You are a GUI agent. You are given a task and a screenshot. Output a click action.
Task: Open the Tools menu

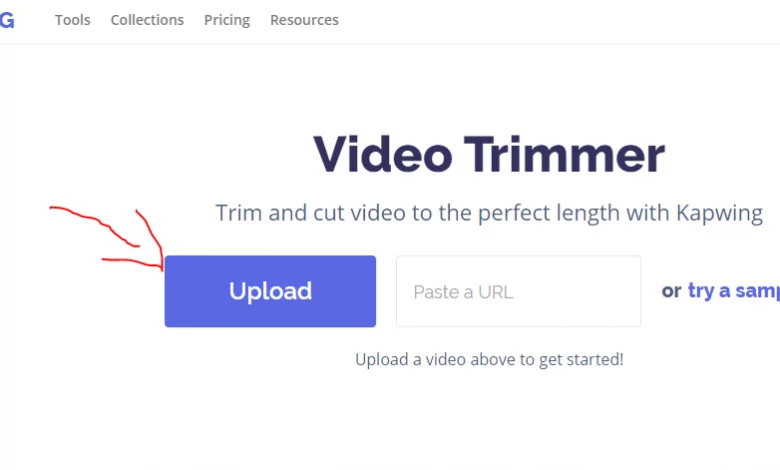click(73, 20)
